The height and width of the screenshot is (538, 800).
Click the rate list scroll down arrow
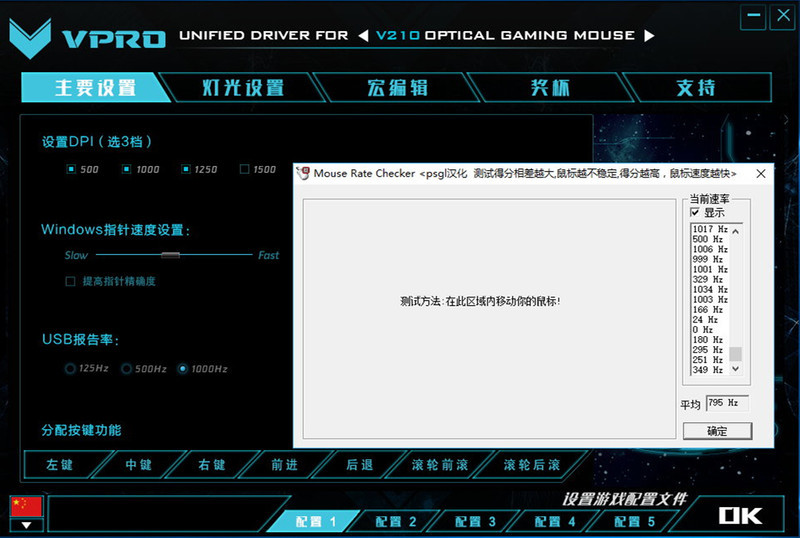pyautogui.click(x=735, y=369)
